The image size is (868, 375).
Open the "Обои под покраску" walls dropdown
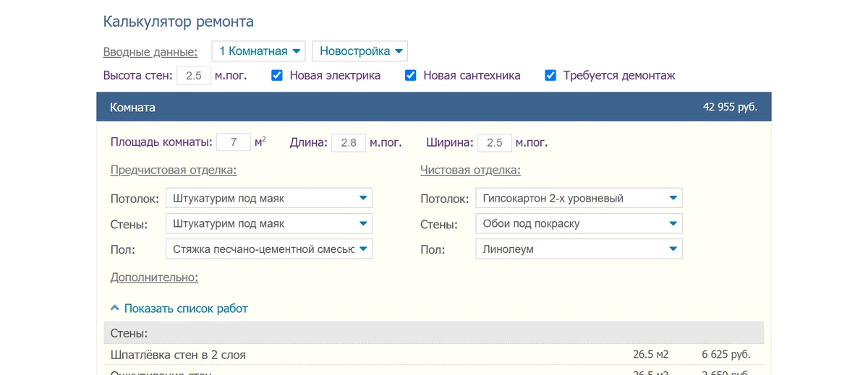pos(579,224)
